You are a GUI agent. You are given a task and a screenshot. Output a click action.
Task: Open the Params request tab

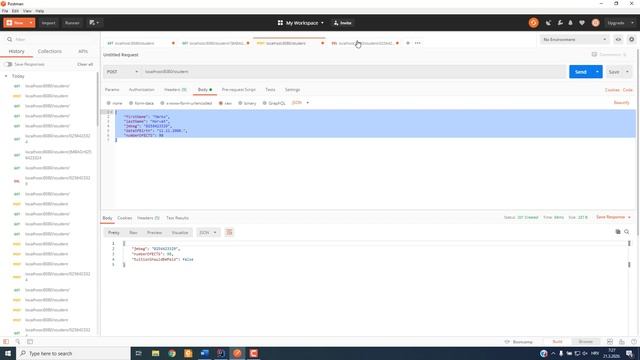pyautogui.click(x=112, y=90)
